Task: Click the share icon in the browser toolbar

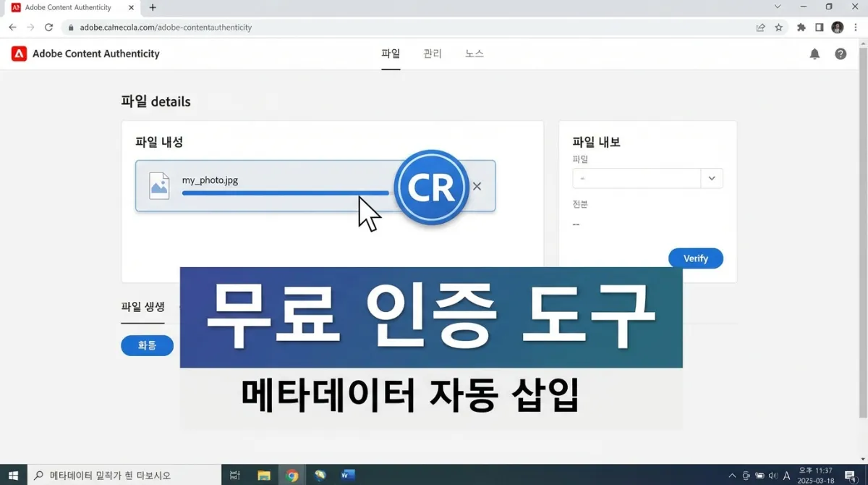Action: (760, 27)
